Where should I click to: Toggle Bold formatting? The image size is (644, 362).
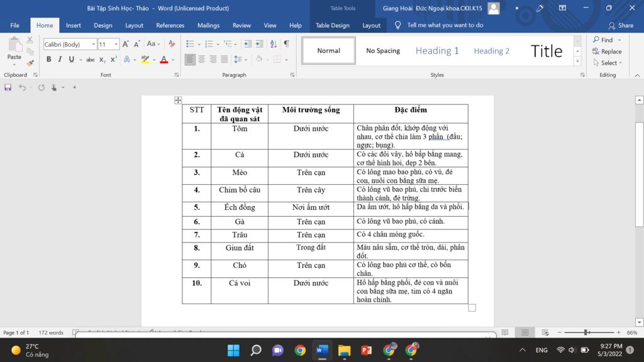(48, 60)
